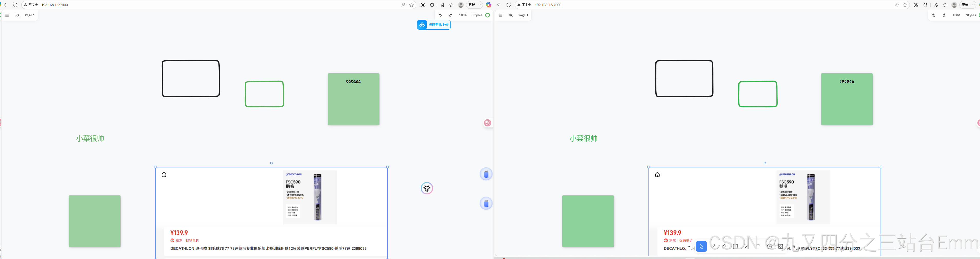Activate the pointer Select tool
Viewport: 980px width, 259px height.
click(701, 246)
